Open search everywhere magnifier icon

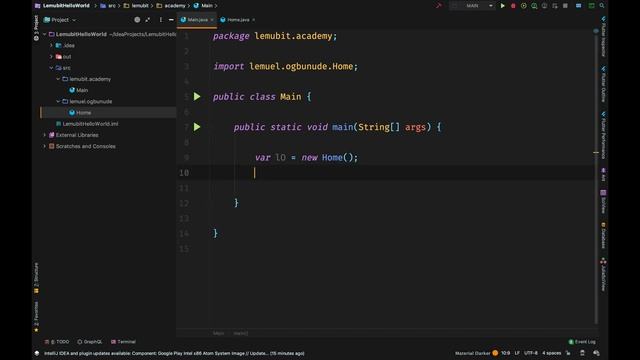pyautogui.click(x=602, y=6)
